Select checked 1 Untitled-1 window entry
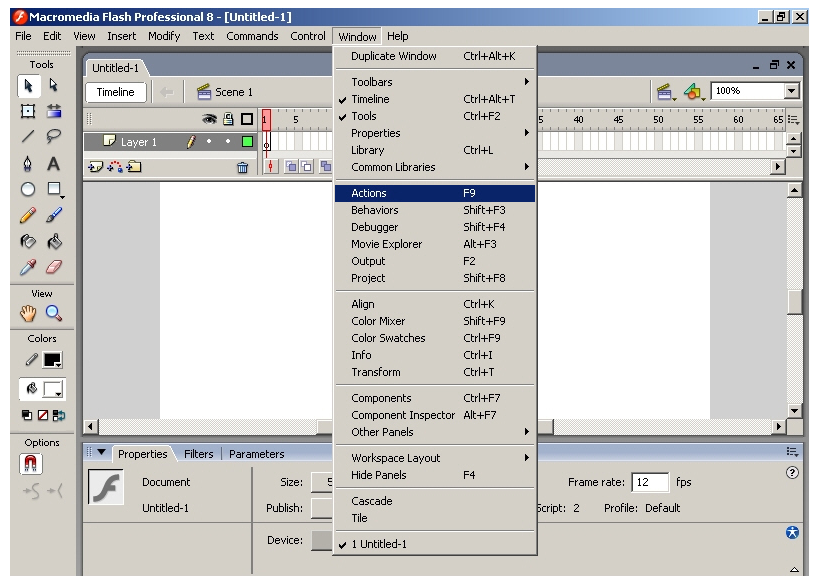This screenshot has height=584, width=818. [x=435, y=544]
